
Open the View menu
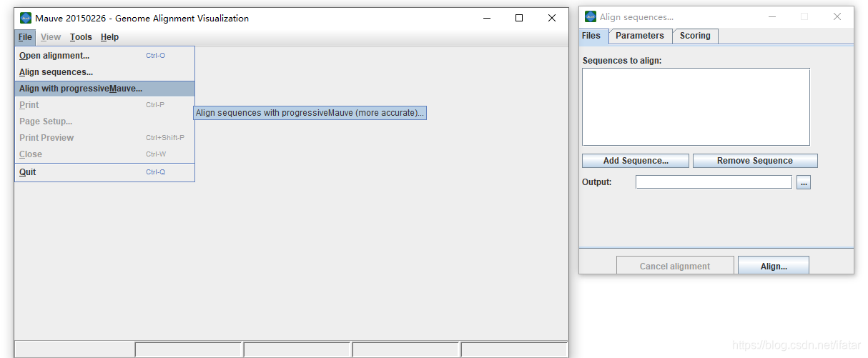(51, 37)
